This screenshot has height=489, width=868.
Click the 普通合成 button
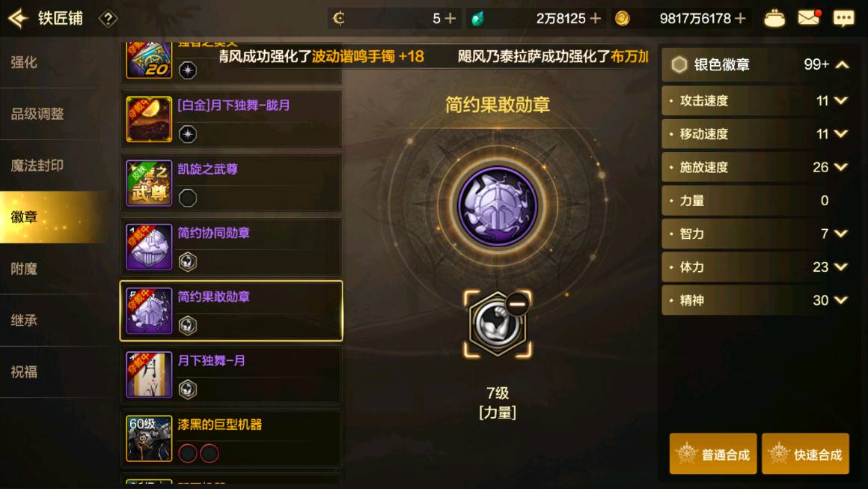[x=713, y=454]
